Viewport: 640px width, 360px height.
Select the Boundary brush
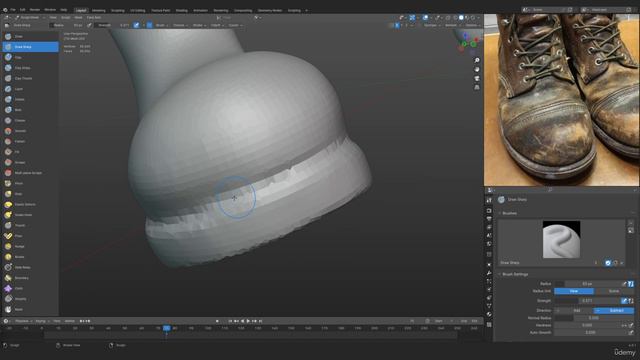(30, 278)
